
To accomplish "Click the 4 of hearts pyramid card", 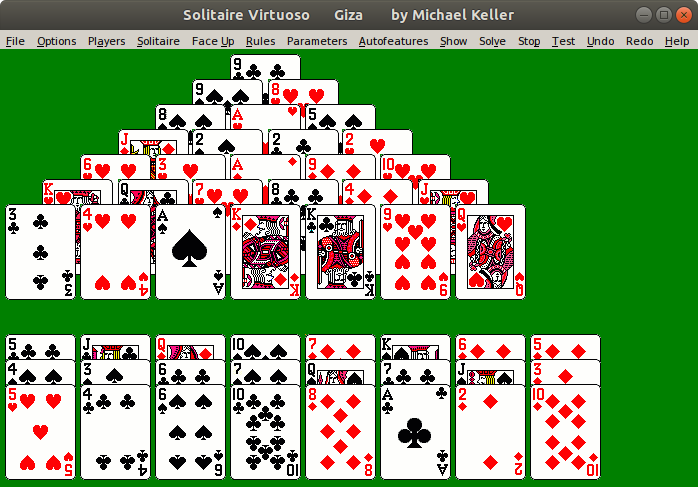I will pos(115,252).
